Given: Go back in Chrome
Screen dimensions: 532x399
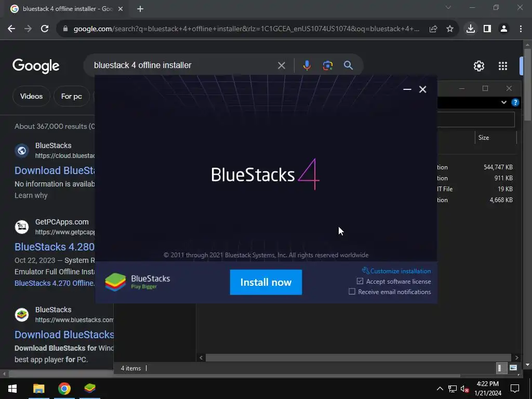Looking at the screenshot, I should coord(11,29).
